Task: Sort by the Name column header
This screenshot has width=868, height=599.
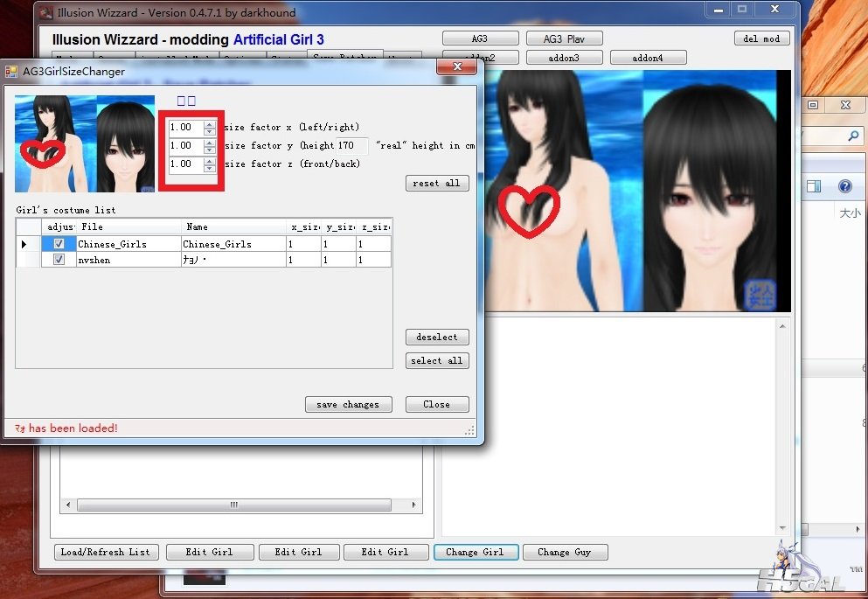Action: pyautogui.click(x=233, y=226)
